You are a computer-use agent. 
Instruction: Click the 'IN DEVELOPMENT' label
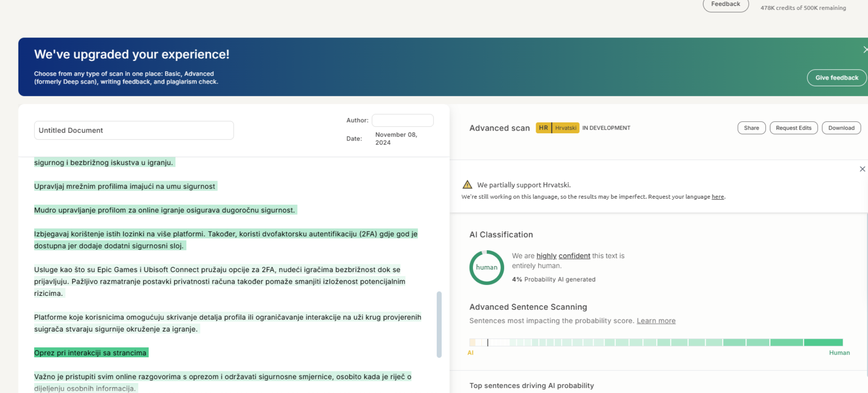(x=606, y=128)
